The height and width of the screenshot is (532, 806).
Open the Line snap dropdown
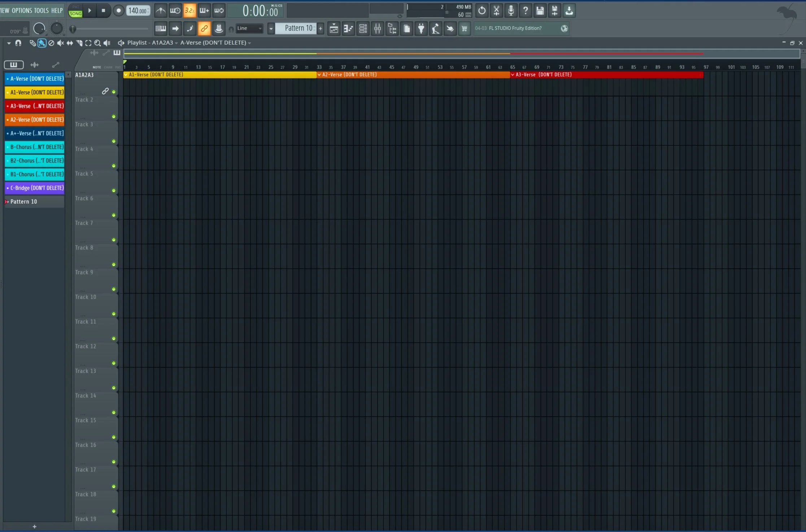(x=249, y=28)
